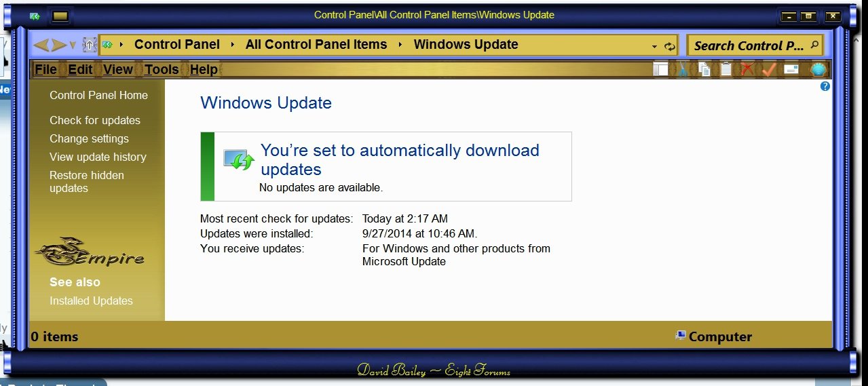Viewport: 868px width, 386px height.
Task: Click the Copy documents toolbar icon
Action: (704, 69)
